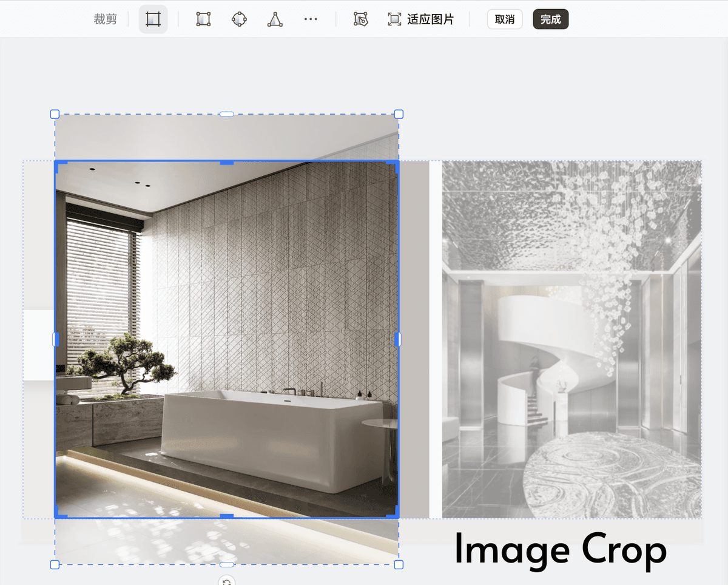Choose the triangle shape crop icon
The width and height of the screenshot is (728, 585).
click(x=275, y=19)
